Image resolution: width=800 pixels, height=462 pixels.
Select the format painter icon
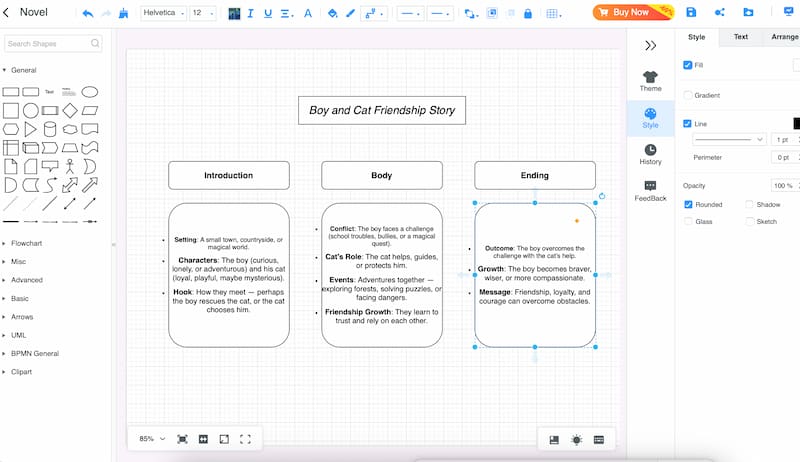pos(123,13)
